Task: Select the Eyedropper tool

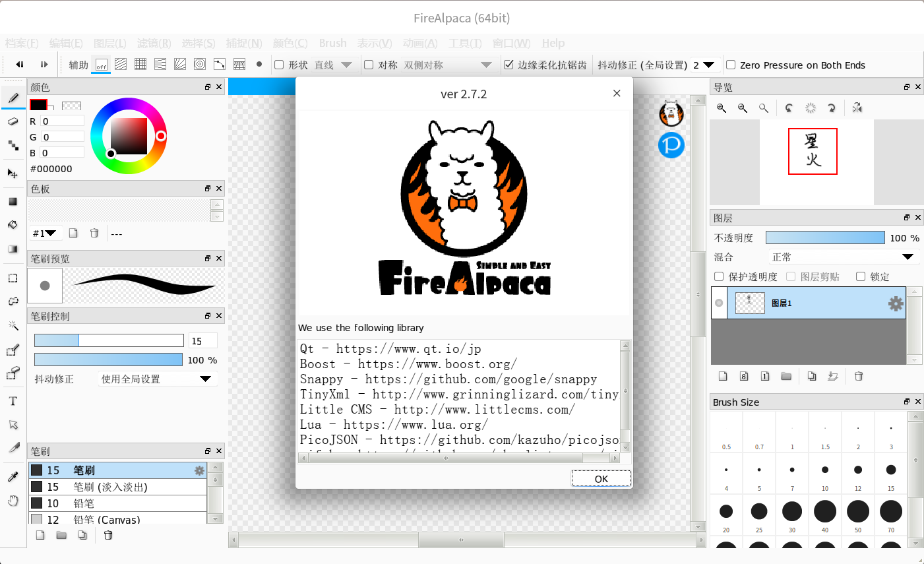Action: [x=13, y=477]
